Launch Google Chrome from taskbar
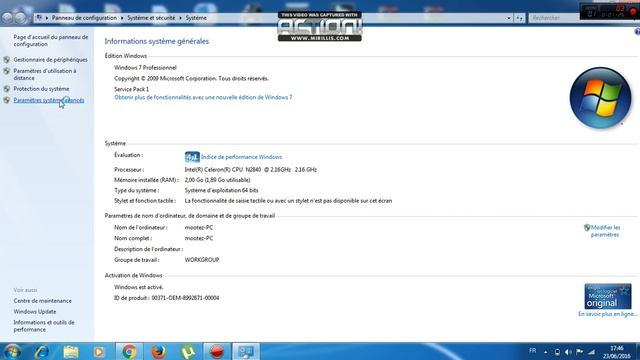Viewport: 640px width, 360px height. [129, 351]
